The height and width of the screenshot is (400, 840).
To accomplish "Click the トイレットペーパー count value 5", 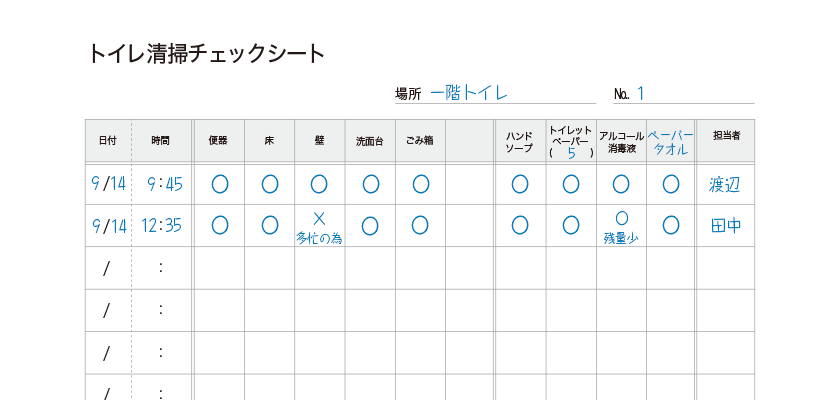I will point(571,153).
